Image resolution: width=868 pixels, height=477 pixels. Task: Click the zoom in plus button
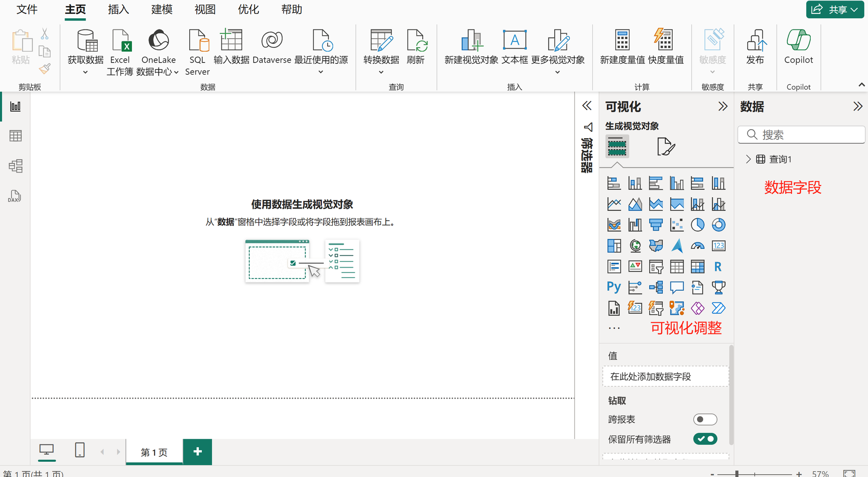[x=799, y=474]
